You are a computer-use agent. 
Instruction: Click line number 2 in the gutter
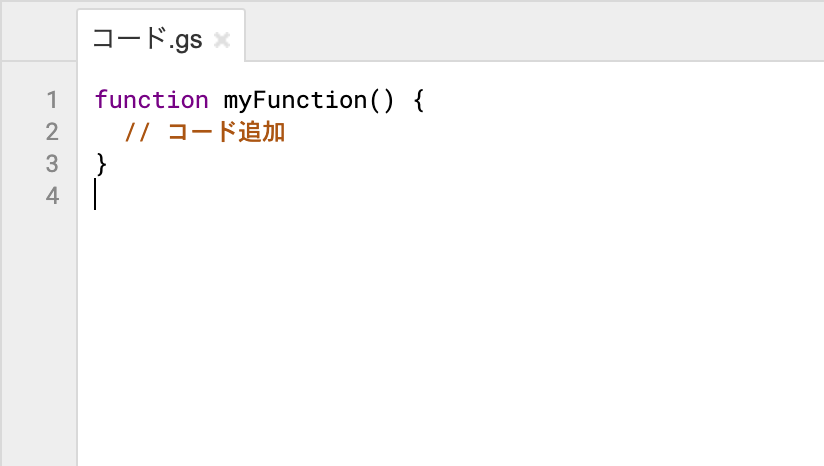(x=52, y=132)
